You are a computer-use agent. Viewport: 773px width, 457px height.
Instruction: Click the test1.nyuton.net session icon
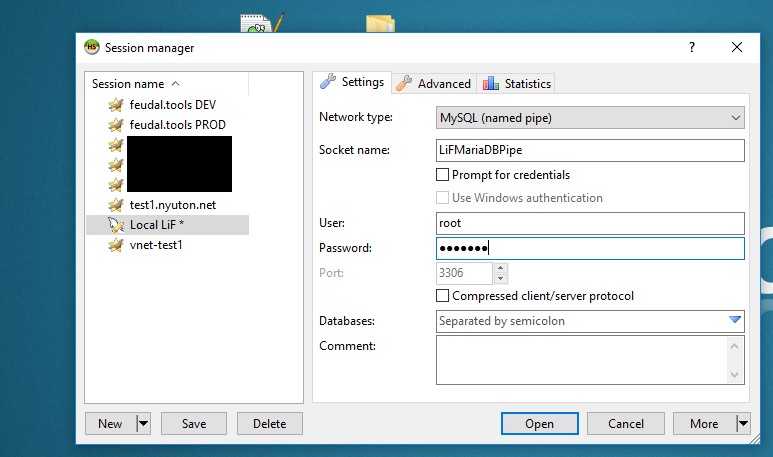116,205
